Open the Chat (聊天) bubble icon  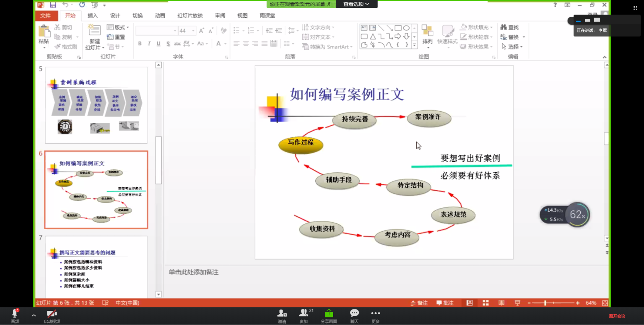pyautogui.click(x=354, y=313)
